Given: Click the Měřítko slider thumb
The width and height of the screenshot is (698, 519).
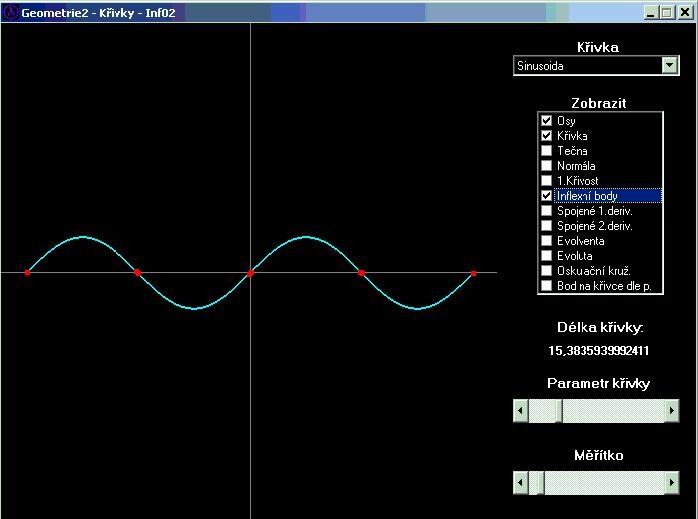Looking at the screenshot, I should point(541,483).
